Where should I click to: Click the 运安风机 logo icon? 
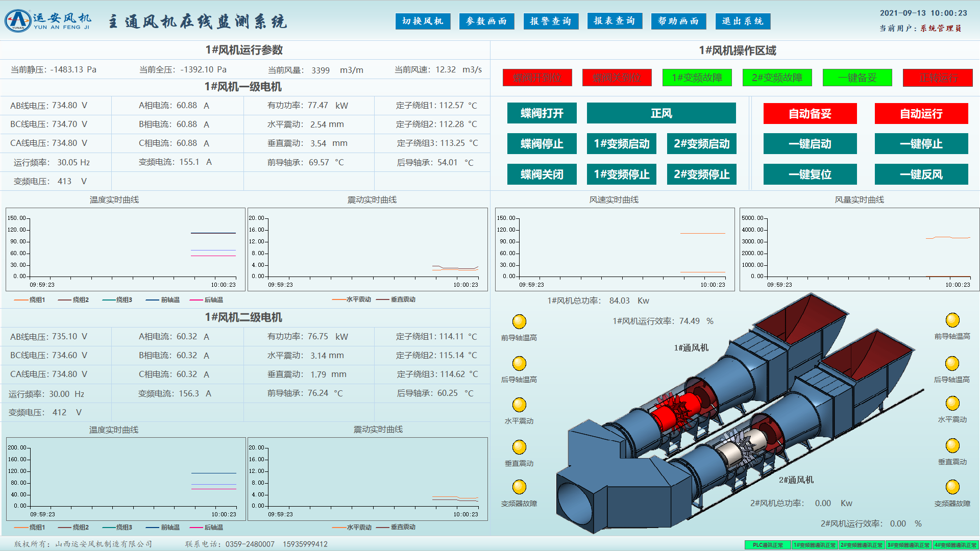[18, 20]
